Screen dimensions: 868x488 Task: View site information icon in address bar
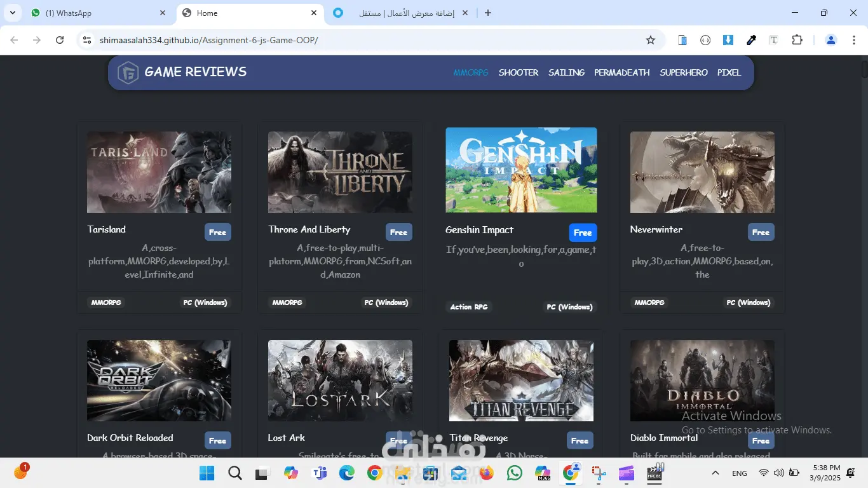pos(88,40)
